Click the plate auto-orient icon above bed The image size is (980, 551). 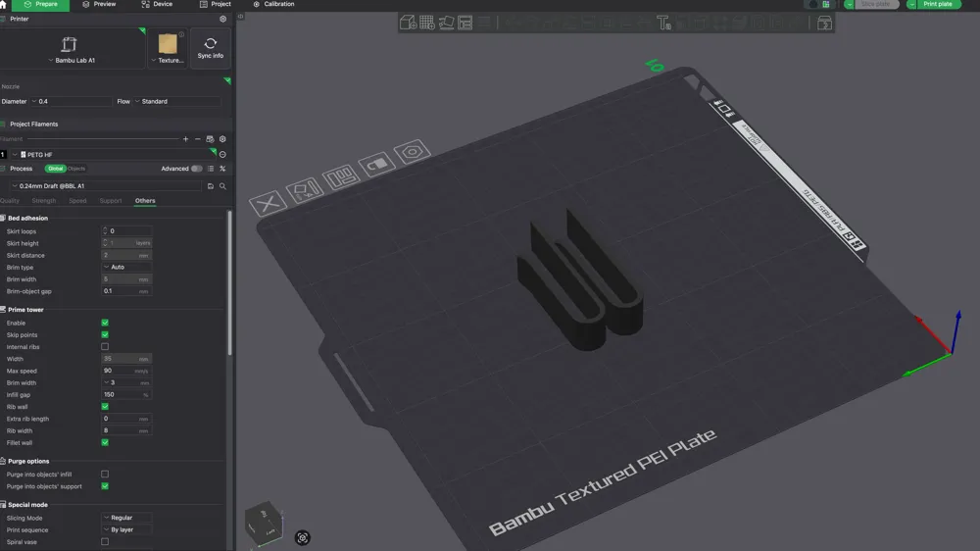(305, 189)
